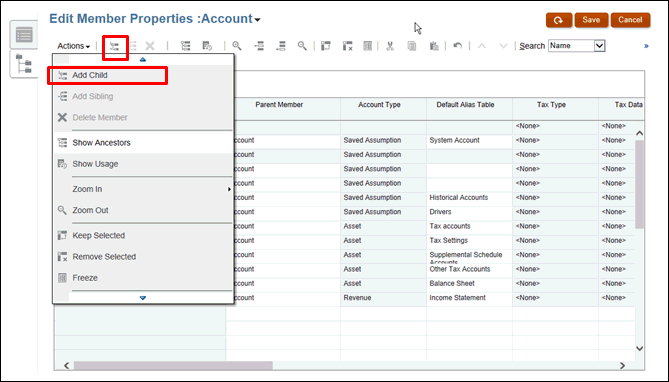Choose Delete Member in the menu
This screenshot has height=382, width=669.
pos(144,117)
